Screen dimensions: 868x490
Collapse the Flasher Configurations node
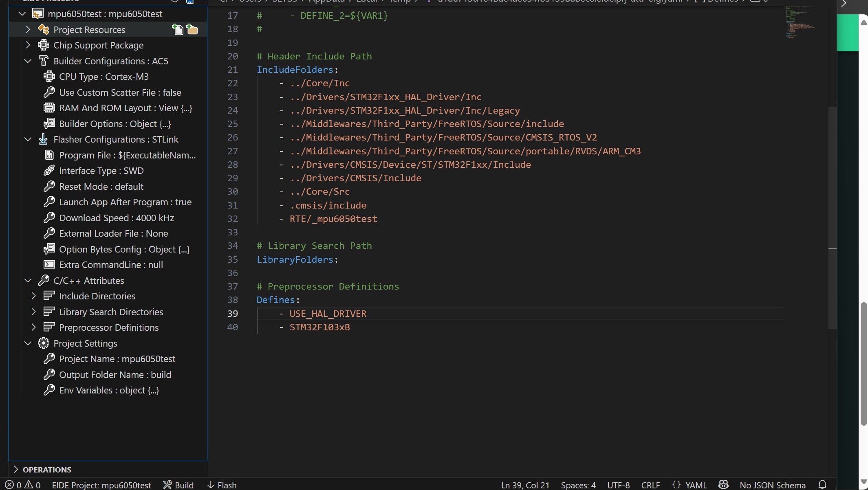28,139
